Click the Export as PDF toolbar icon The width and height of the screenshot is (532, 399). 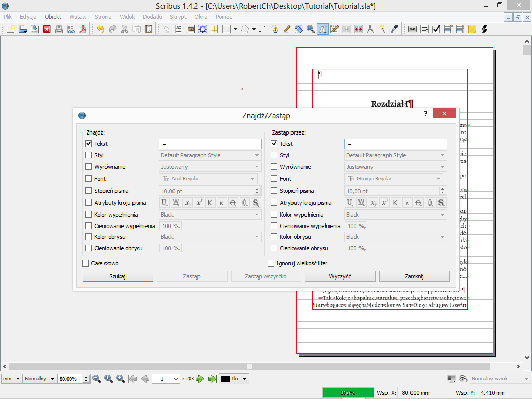tap(82, 29)
